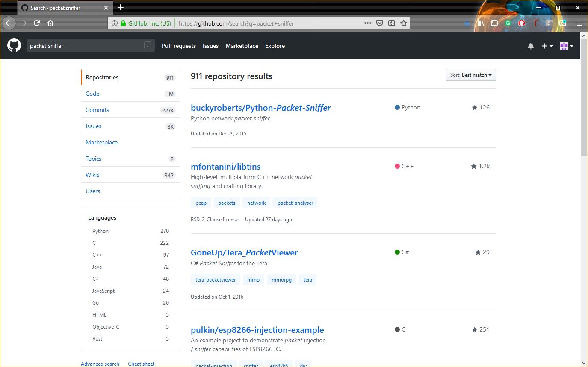Select the Marketplace sidebar results category
The width and height of the screenshot is (588, 367).
tap(130, 142)
